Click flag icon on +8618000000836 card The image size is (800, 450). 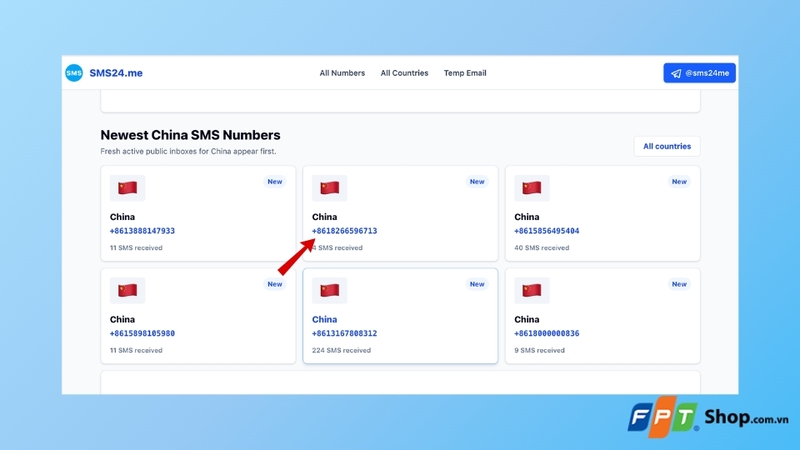(532, 290)
